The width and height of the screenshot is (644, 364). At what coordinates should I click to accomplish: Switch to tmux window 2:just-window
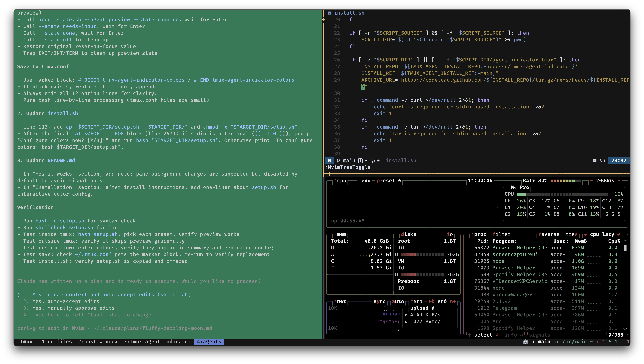(x=98, y=341)
